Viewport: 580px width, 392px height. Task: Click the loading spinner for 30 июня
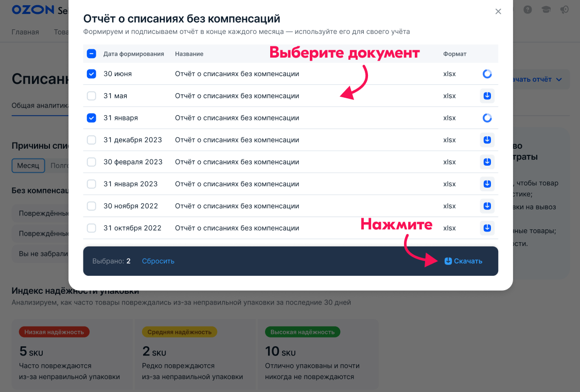tap(487, 74)
